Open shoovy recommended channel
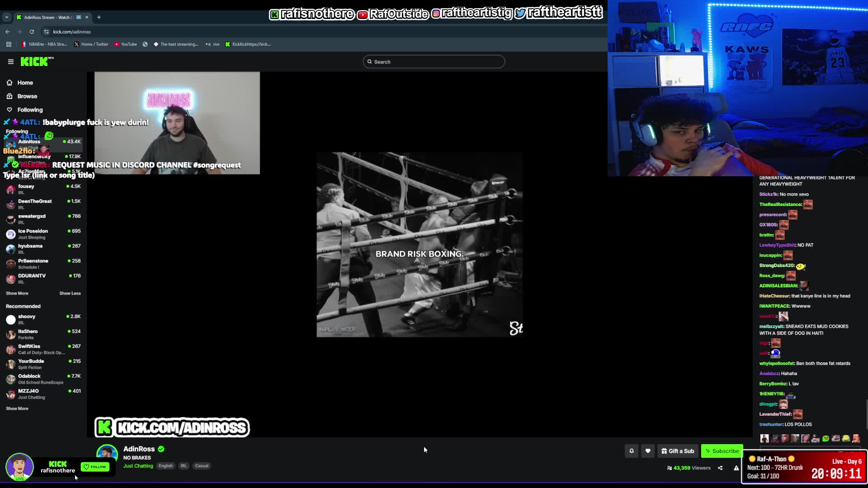 point(43,319)
